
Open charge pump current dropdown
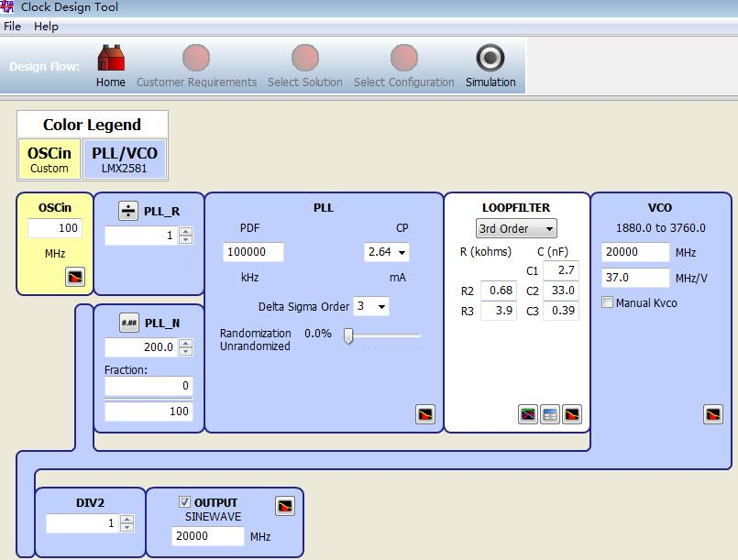pyautogui.click(x=402, y=252)
